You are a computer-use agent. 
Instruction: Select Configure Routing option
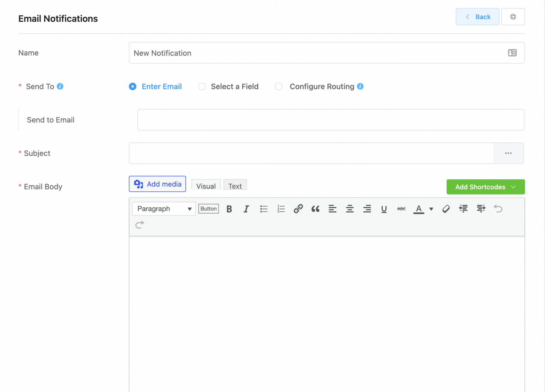(x=279, y=86)
